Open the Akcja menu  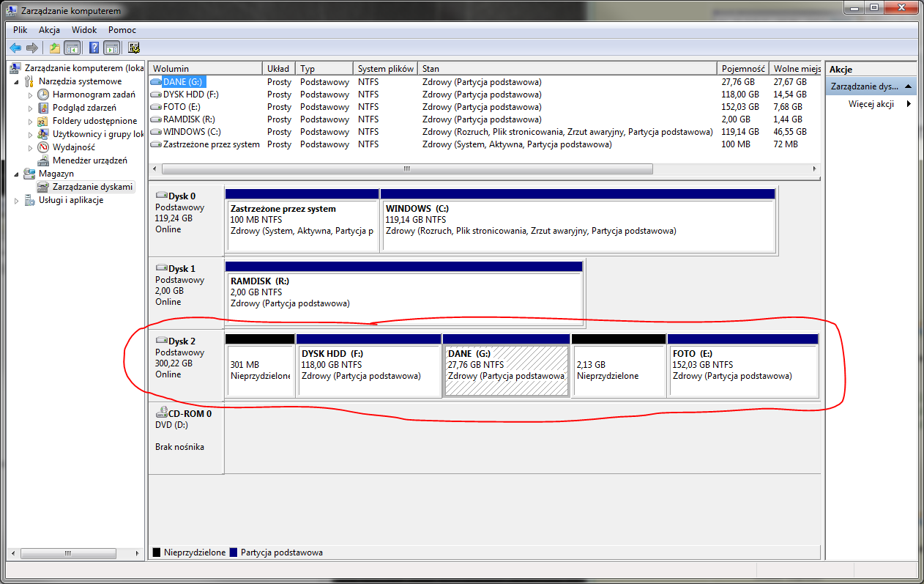pos(49,30)
